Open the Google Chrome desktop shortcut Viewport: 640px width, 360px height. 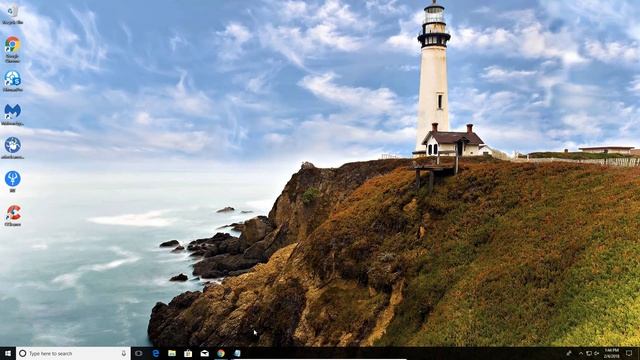coord(13,49)
